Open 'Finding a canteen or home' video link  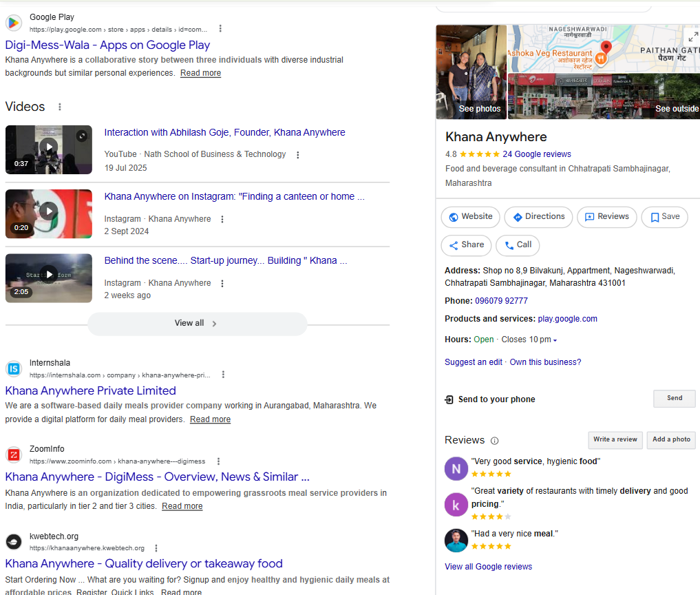pyautogui.click(x=235, y=196)
